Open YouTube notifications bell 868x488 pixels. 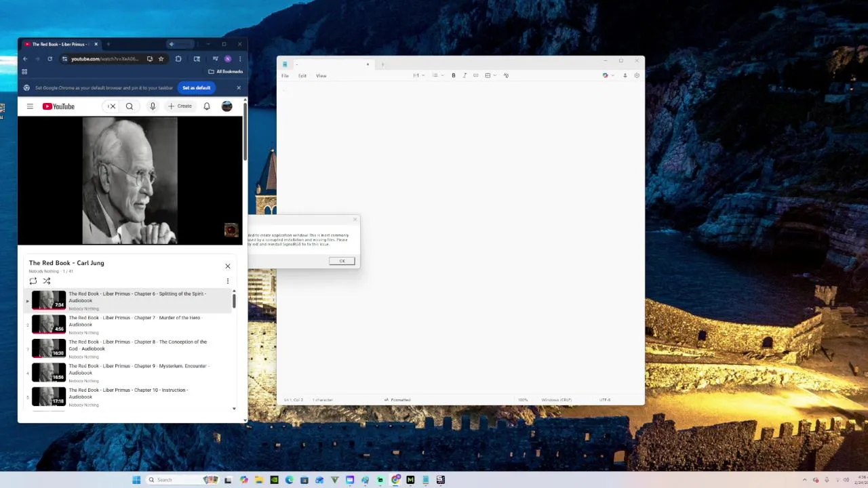pos(207,106)
